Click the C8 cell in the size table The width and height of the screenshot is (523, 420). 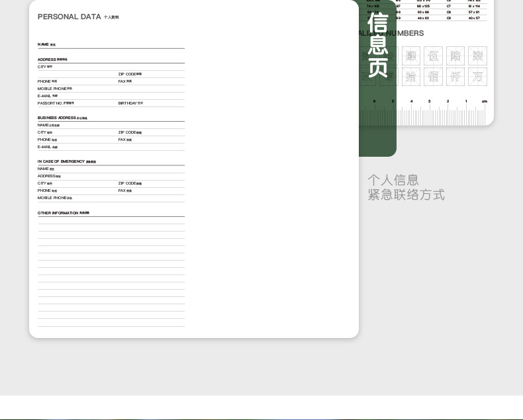449,13
